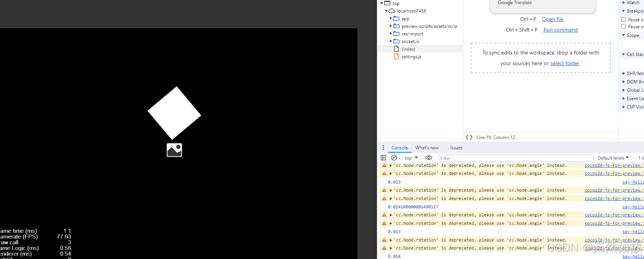Open the top context dropdown in console
The image size is (644, 259).
tap(411, 158)
